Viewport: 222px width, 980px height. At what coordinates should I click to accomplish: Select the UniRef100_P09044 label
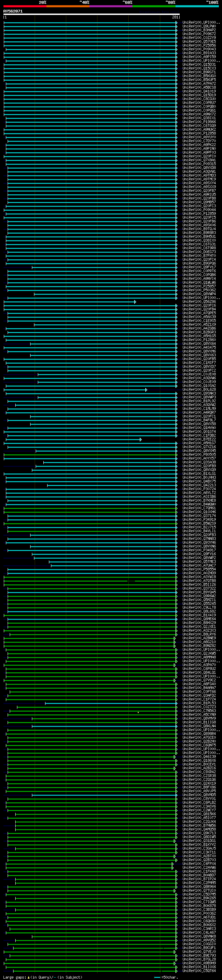tap(199, 210)
